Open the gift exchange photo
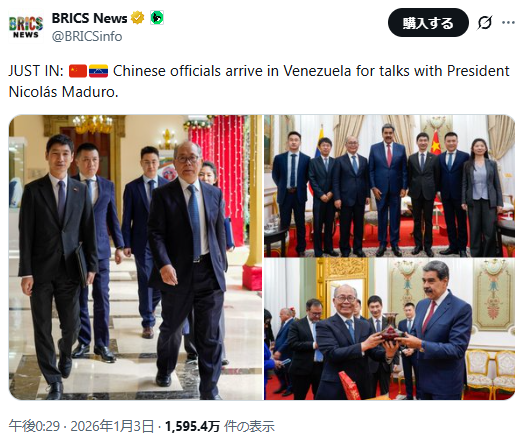 click(x=390, y=329)
